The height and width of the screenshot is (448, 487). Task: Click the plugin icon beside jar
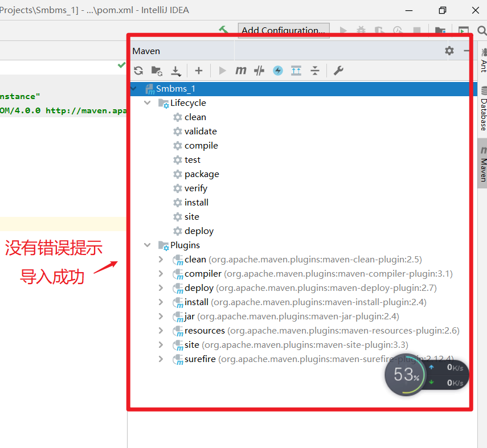pyautogui.click(x=178, y=317)
